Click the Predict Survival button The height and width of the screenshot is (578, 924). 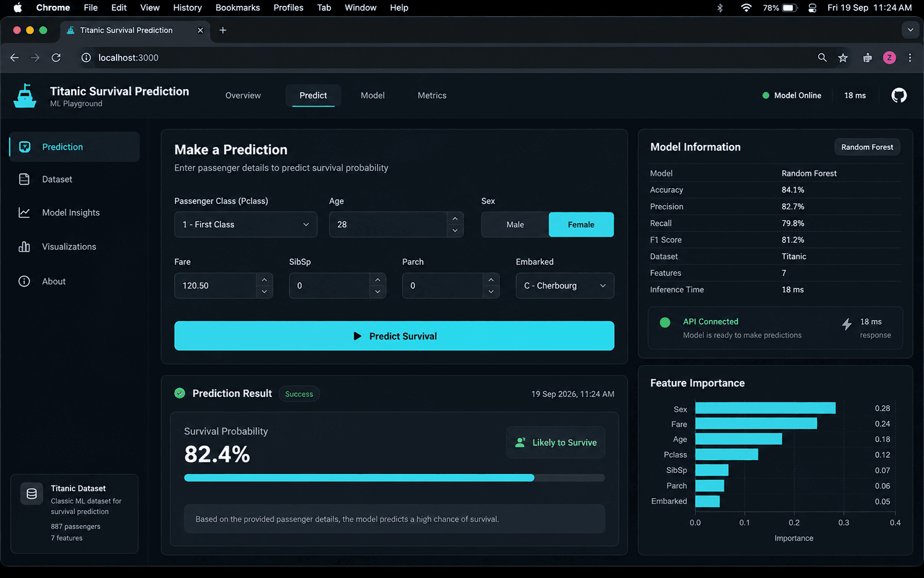click(x=394, y=336)
